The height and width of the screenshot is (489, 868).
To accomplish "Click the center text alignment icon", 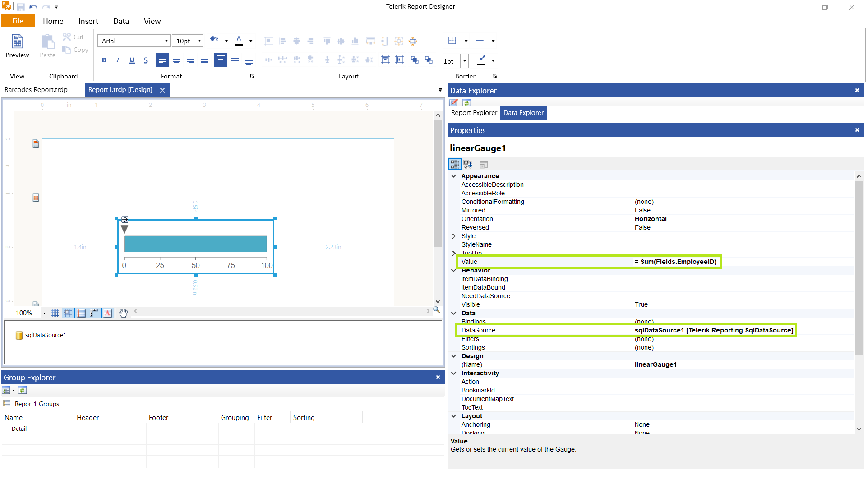I will tap(176, 60).
